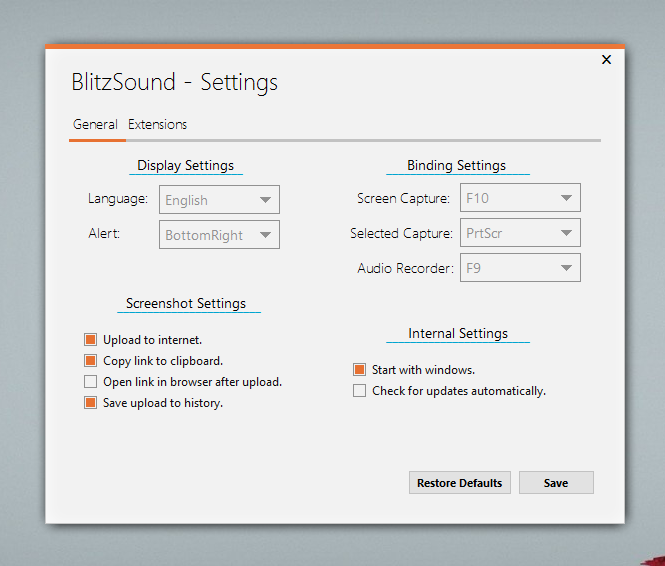Click the Display Settings heading
This screenshot has height=566, width=665.
(185, 165)
